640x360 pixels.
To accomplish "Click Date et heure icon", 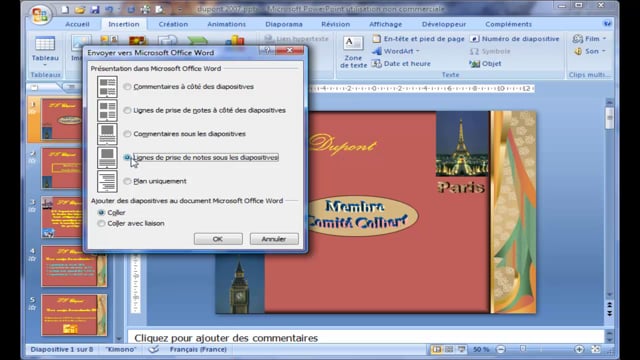I will (x=377, y=64).
